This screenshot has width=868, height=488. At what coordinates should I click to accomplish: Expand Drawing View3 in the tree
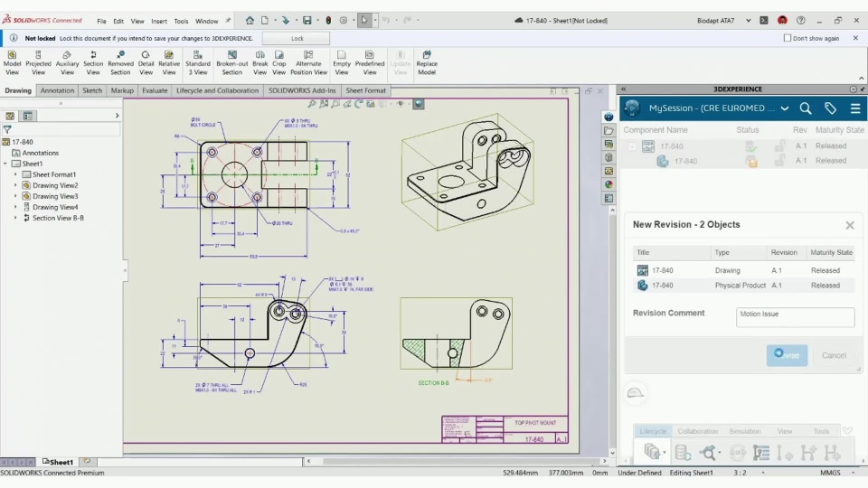[15, 196]
